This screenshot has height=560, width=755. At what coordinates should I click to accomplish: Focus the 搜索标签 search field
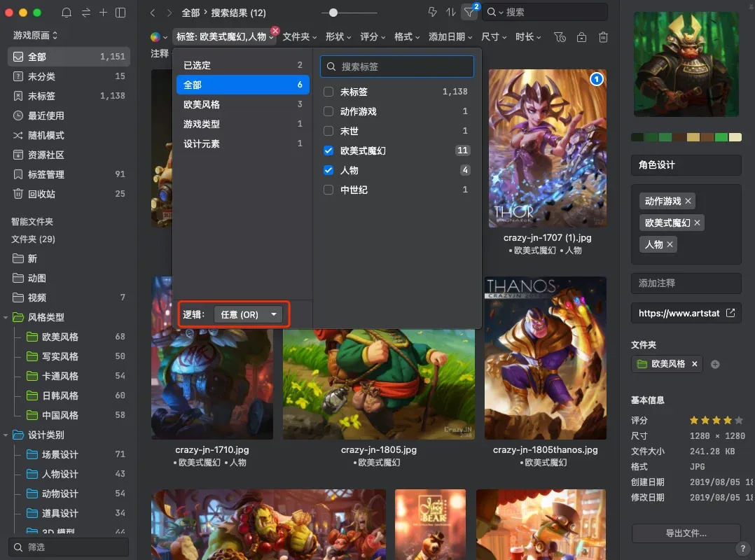click(396, 66)
